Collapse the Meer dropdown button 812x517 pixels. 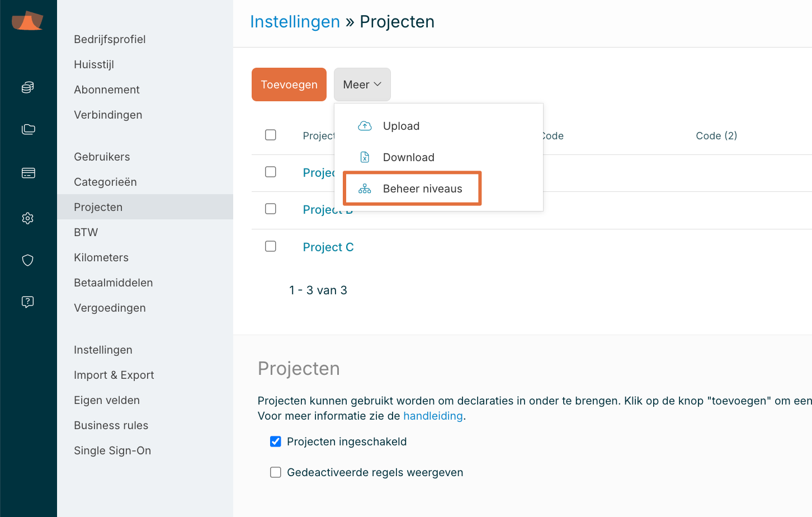(x=362, y=84)
